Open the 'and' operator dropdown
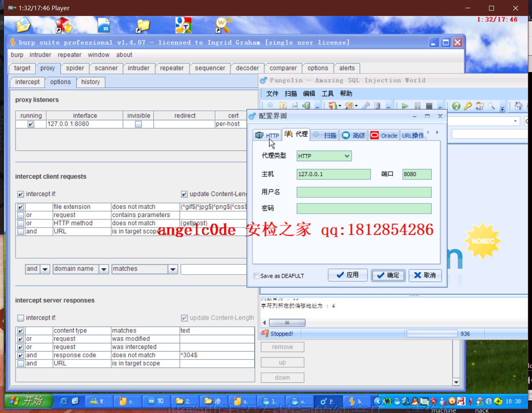The image size is (532, 413). tap(45, 269)
